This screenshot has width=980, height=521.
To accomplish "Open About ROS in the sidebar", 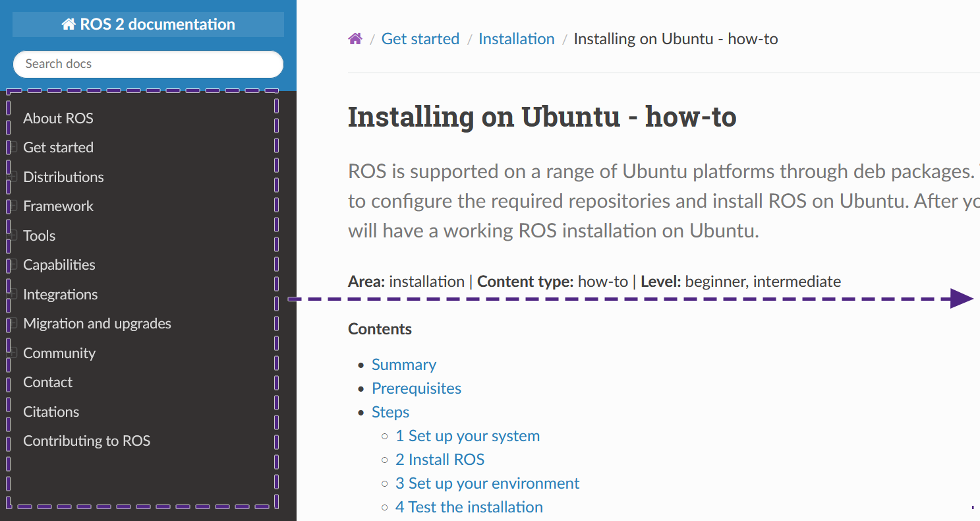I will [58, 119].
